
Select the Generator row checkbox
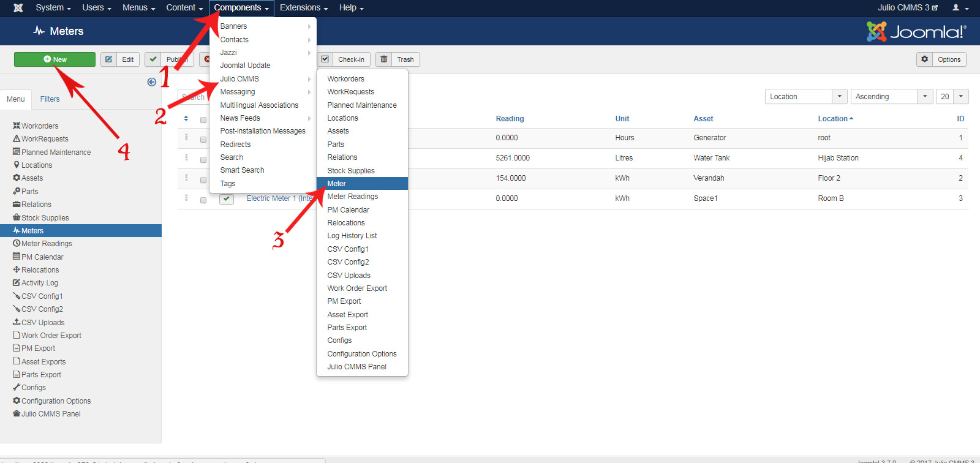(203, 140)
